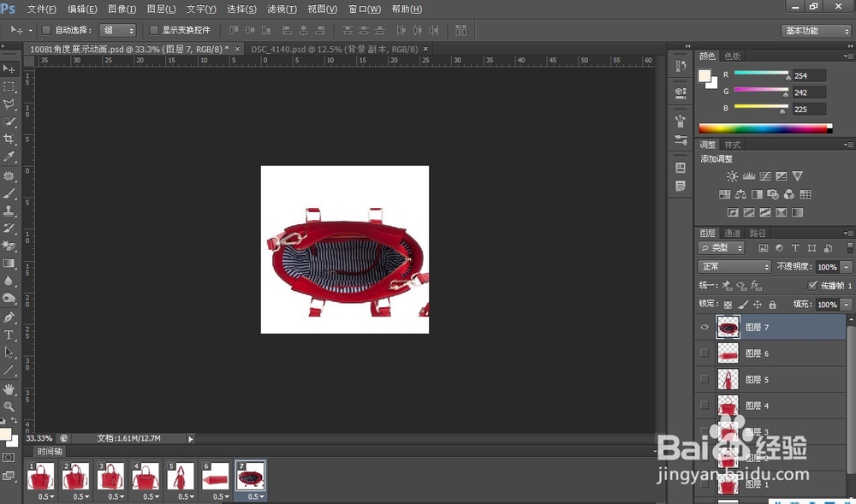Open the 基本功能 workspace dropdown
This screenshot has height=504, width=856.
[x=816, y=31]
